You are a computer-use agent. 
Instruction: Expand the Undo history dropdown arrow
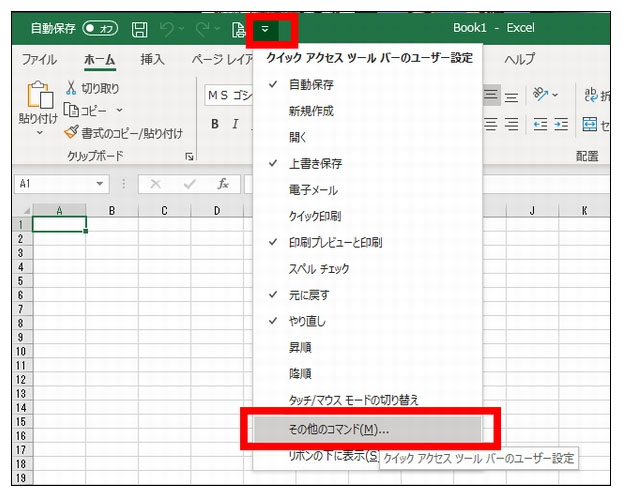pos(181,29)
